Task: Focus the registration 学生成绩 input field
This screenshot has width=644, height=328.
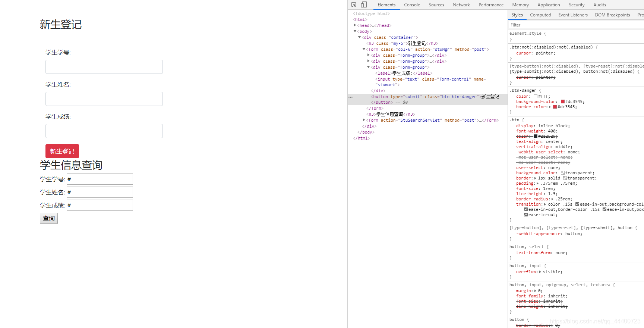Action: [104, 131]
